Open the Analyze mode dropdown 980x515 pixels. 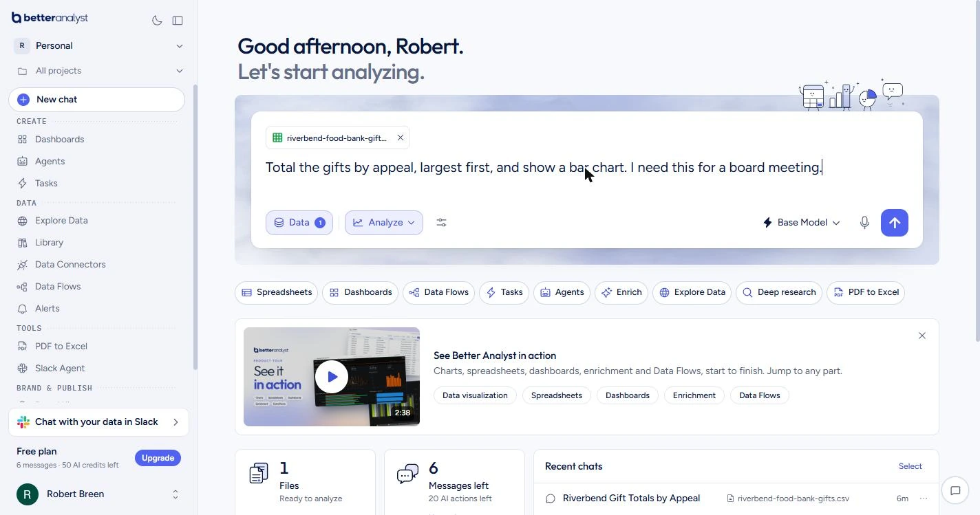(x=384, y=223)
